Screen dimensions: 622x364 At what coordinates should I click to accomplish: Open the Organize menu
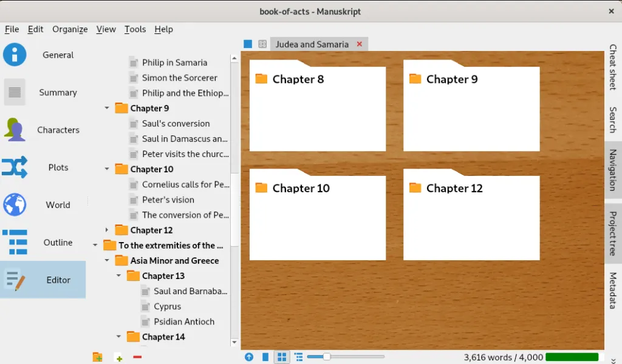[70, 29]
